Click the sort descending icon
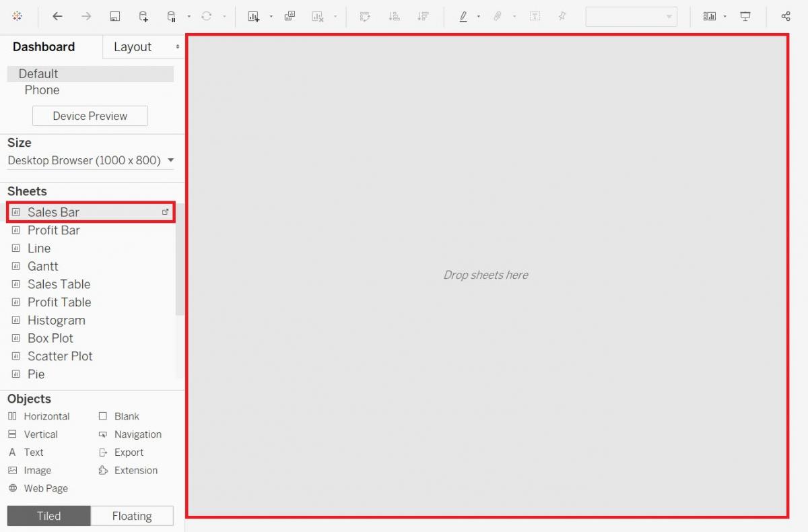Image resolution: width=808 pixels, height=532 pixels. point(423,16)
